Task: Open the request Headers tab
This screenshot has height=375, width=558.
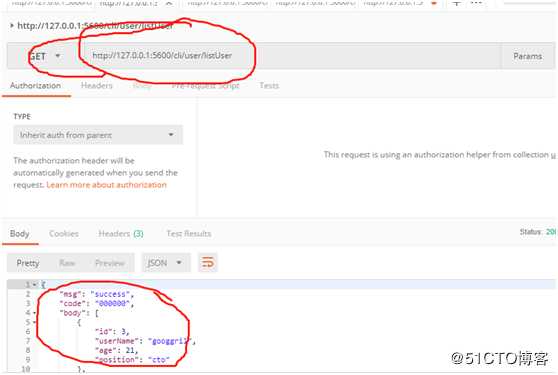Action: coord(96,86)
